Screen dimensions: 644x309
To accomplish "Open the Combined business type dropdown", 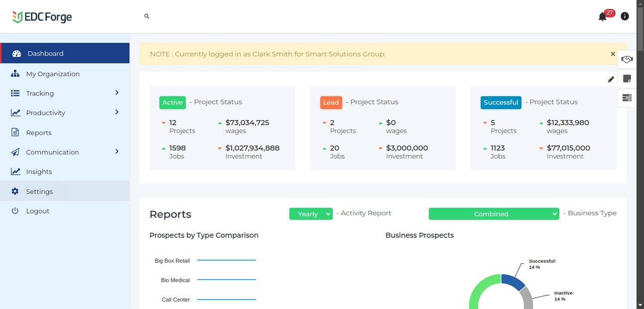I will [x=494, y=214].
